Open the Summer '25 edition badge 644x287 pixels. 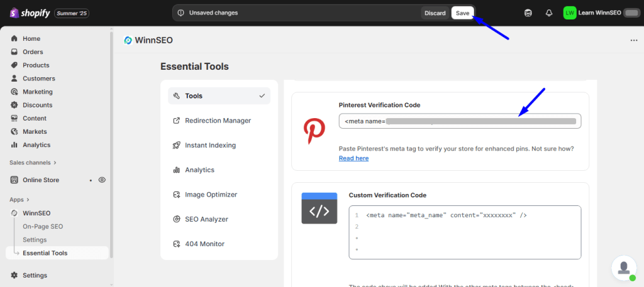click(x=72, y=13)
